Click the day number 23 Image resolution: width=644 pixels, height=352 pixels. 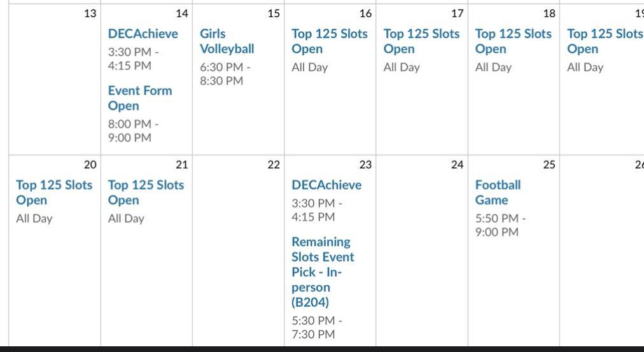pos(365,165)
